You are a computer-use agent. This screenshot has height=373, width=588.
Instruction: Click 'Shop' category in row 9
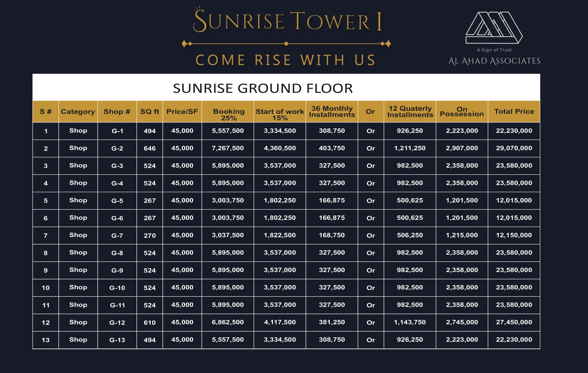pos(78,270)
